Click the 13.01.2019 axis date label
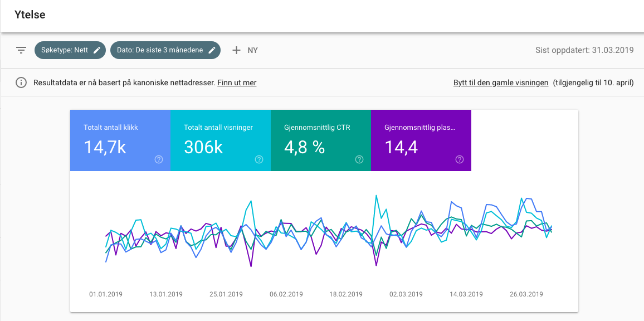This screenshot has width=644, height=321. pos(166,294)
